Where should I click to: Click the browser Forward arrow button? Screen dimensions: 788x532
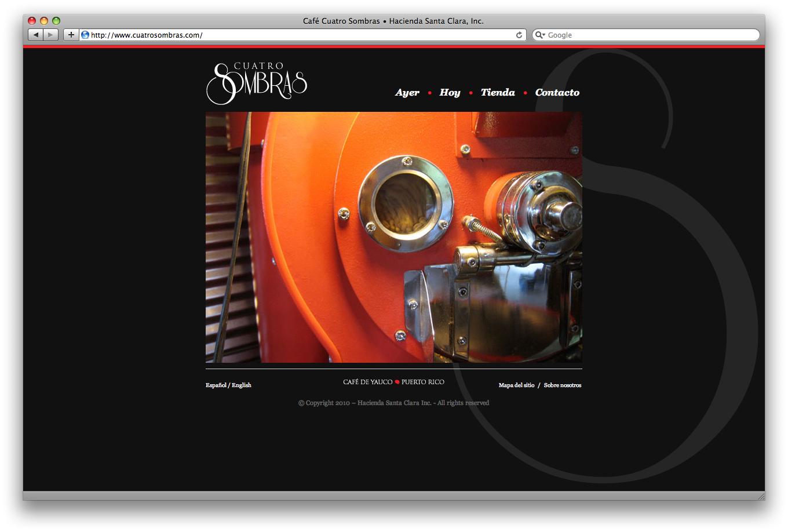pos(51,35)
